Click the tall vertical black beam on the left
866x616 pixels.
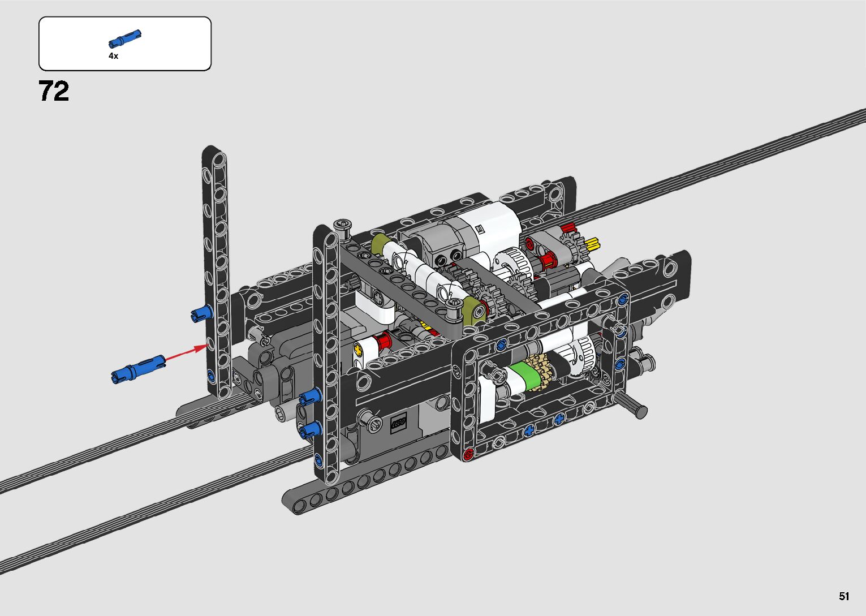click(216, 272)
